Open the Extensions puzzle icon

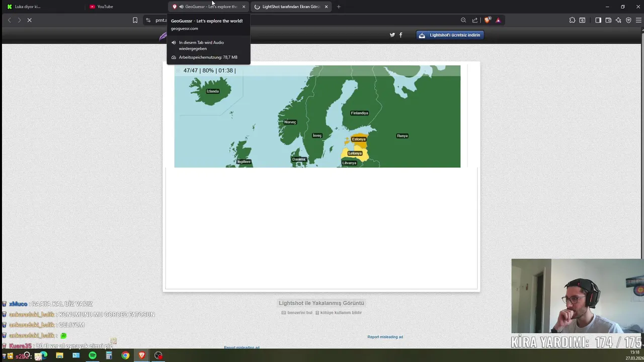572,20
